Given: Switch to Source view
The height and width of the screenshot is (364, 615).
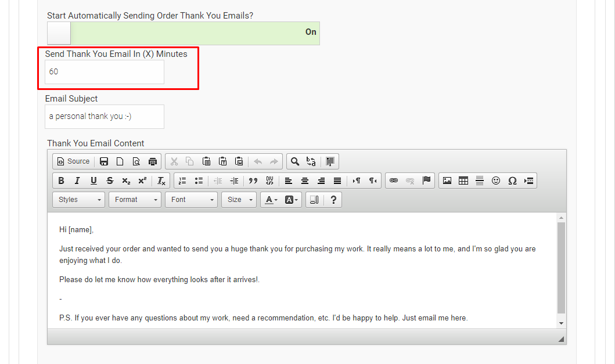Looking at the screenshot, I should pos(73,161).
